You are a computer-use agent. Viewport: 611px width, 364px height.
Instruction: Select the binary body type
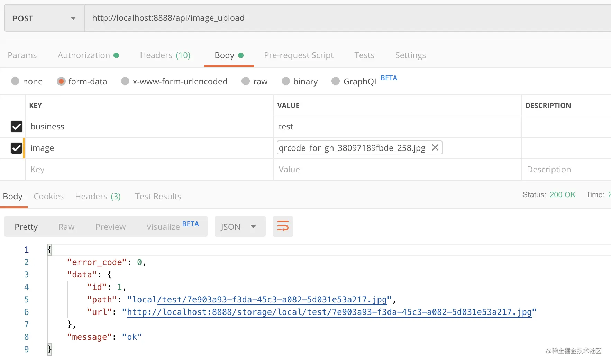tap(286, 81)
